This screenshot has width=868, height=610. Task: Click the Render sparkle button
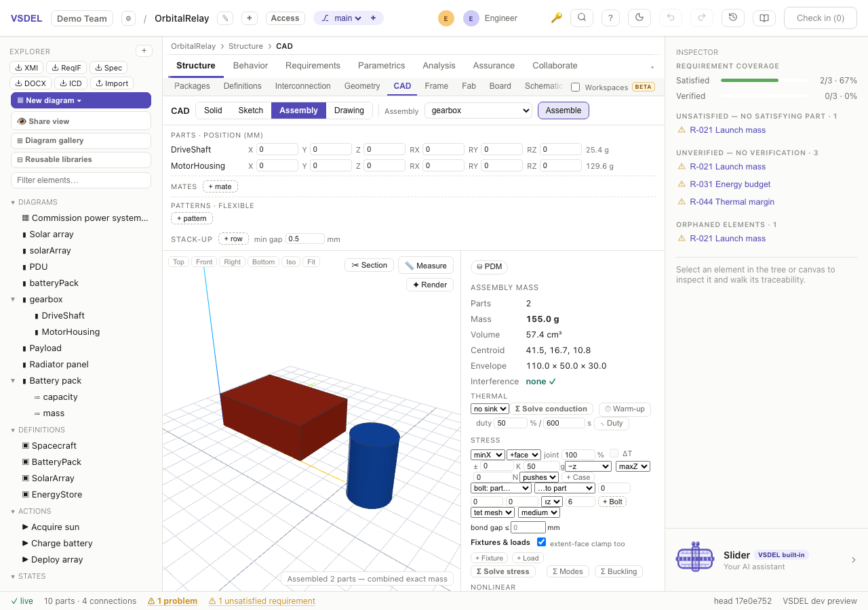coord(430,285)
